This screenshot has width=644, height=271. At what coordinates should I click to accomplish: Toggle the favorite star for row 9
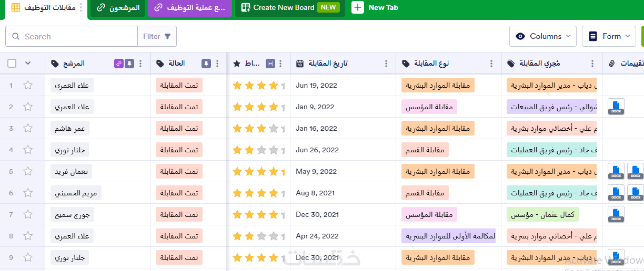(x=28, y=257)
